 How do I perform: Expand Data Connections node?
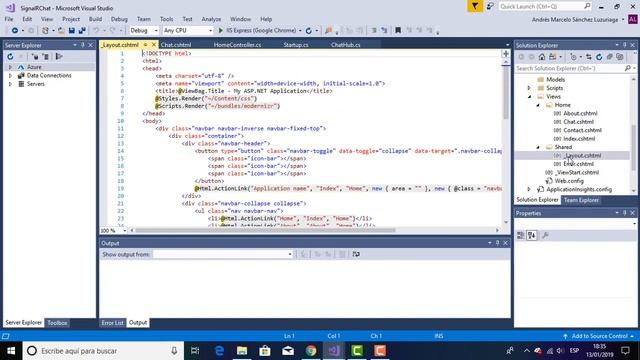point(10,76)
